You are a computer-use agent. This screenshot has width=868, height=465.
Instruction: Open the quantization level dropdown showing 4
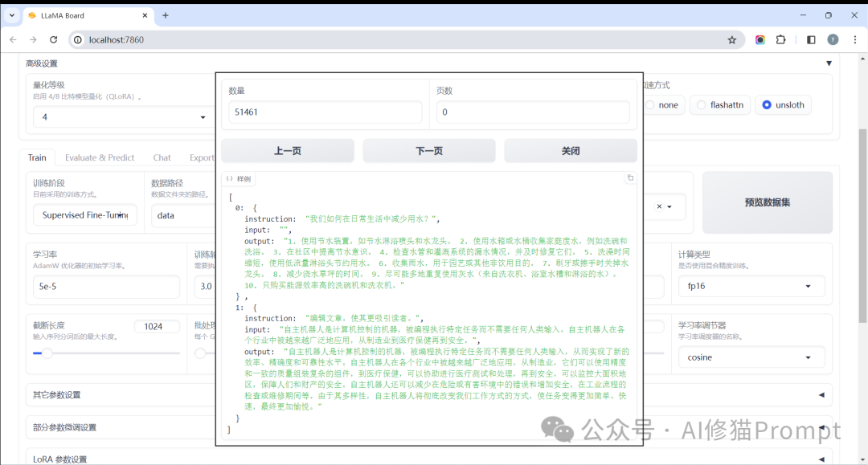pyautogui.click(x=121, y=117)
